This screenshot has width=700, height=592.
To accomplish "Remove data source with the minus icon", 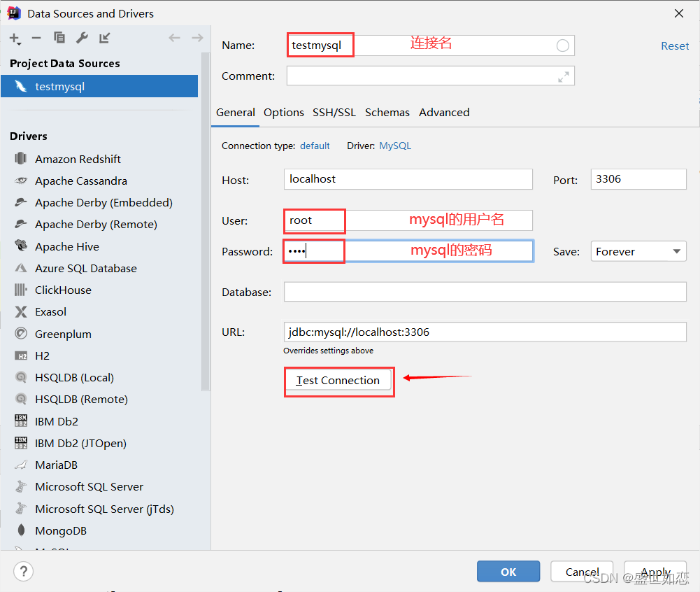I will coord(36,38).
